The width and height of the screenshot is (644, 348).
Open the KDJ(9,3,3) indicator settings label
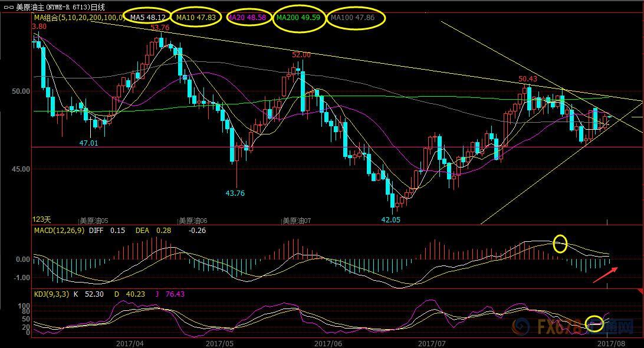52,294
